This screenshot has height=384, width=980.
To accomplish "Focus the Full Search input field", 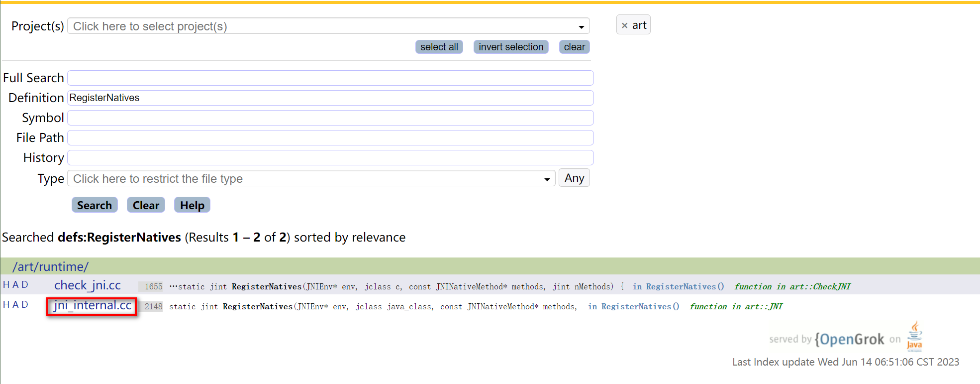I will [330, 78].
